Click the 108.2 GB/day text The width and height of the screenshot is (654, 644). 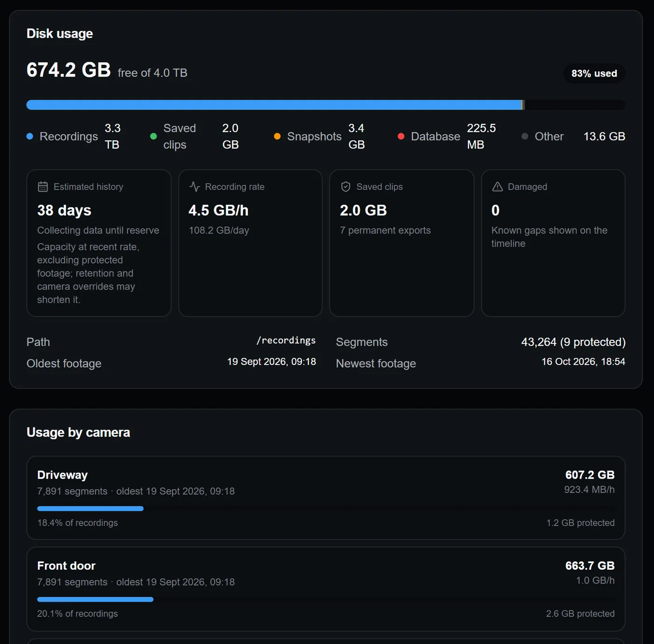219,230
